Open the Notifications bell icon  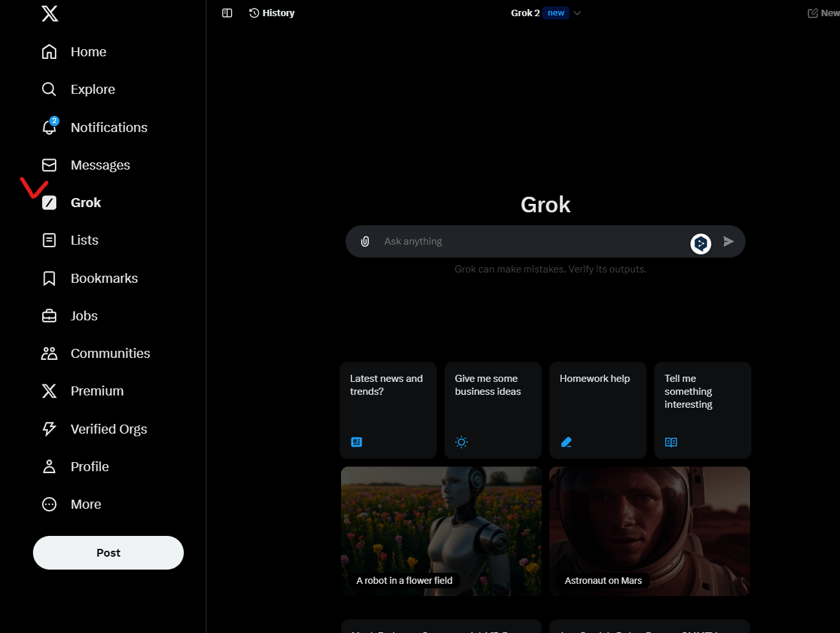tap(49, 127)
